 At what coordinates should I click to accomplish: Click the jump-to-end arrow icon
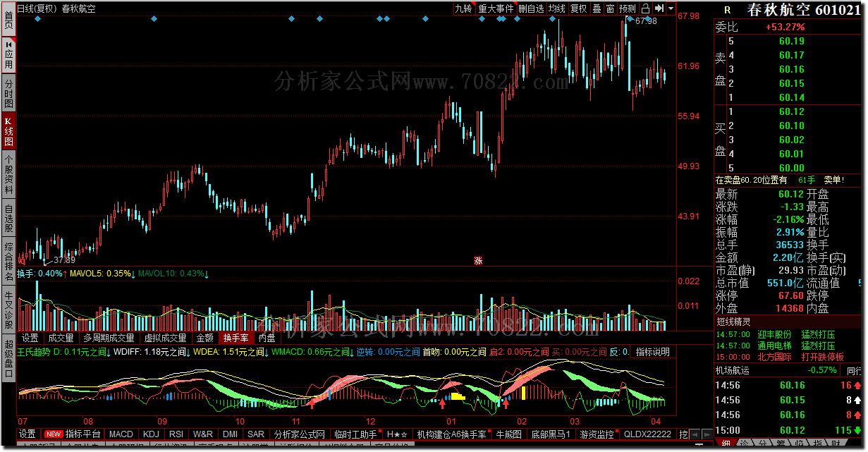click(x=659, y=8)
